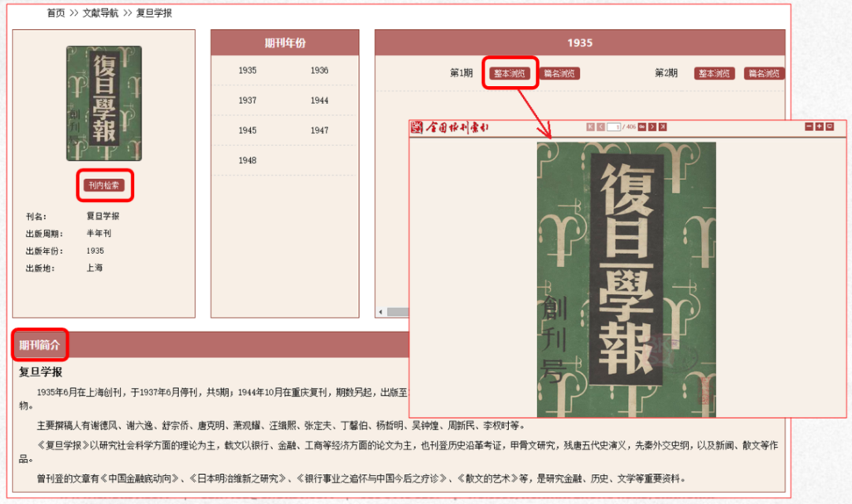Viewport: 852px width, 504px height.
Task: Open 整本浏览 for 第2期
Action: (715, 73)
